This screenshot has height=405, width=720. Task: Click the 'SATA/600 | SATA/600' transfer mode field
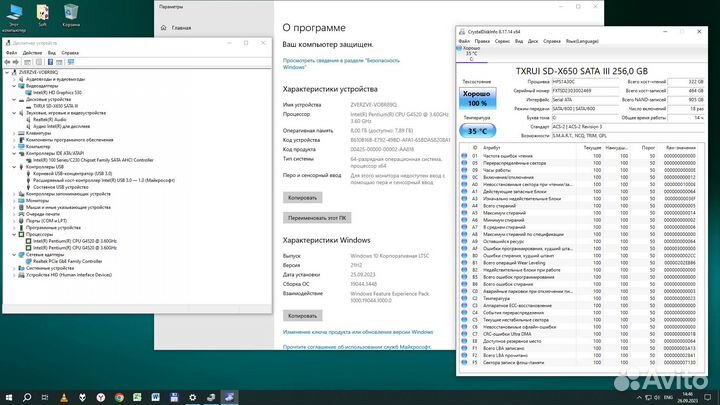point(585,109)
